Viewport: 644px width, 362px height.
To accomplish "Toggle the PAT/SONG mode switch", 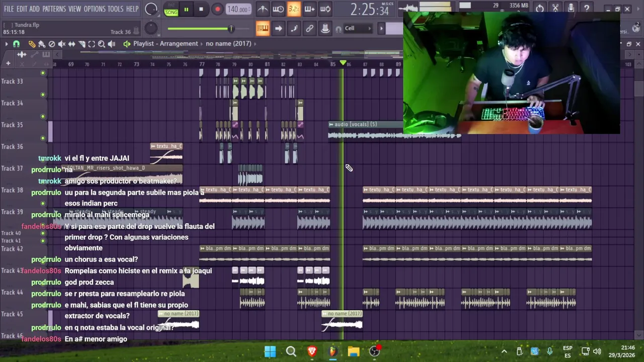I will tap(171, 9).
